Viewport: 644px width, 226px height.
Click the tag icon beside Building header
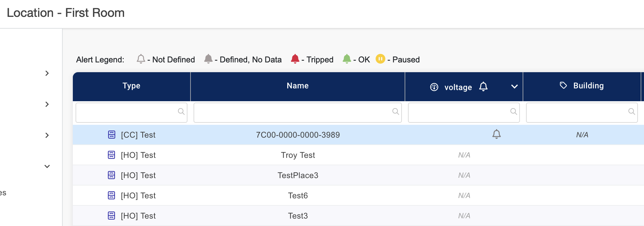563,85
